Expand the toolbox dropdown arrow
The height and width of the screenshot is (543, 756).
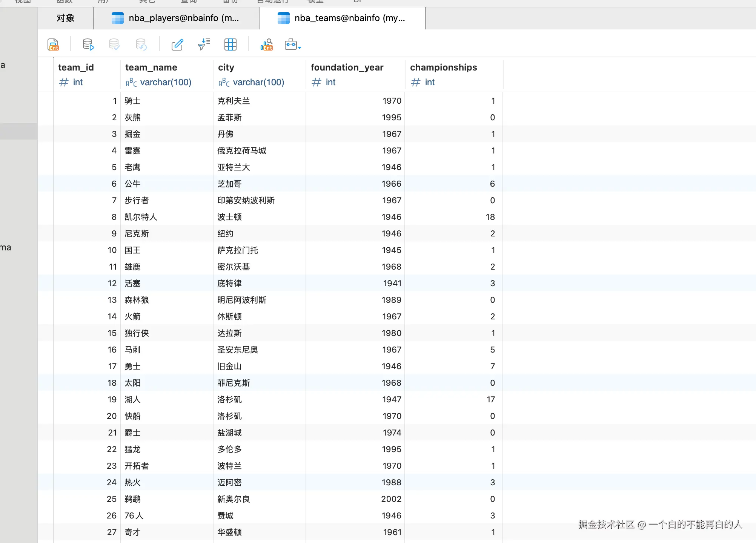[300, 48]
